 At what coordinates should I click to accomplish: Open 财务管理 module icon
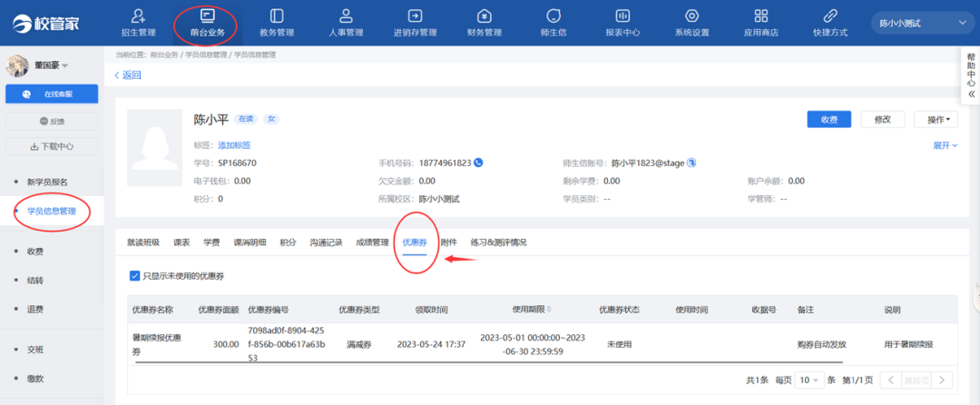(484, 16)
